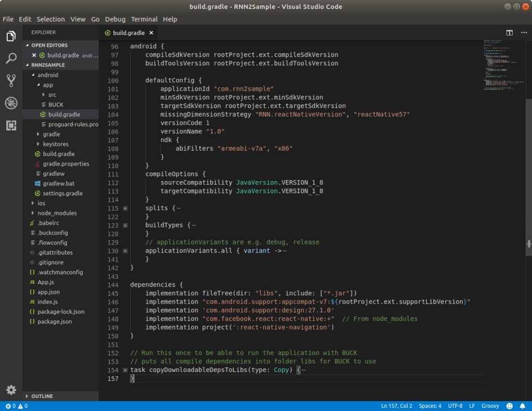Open the Extensions view

[11, 126]
